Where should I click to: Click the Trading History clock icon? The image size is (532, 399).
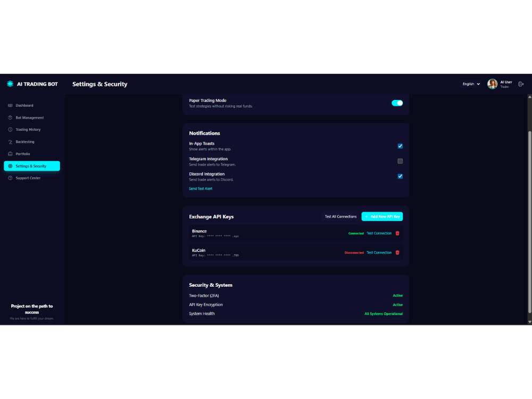click(x=10, y=130)
